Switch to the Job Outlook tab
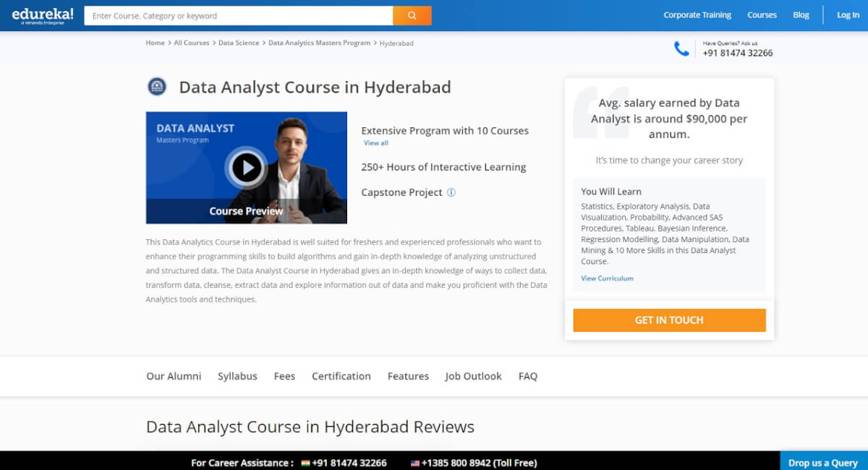Image resolution: width=868 pixels, height=470 pixels. click(473, 376)
